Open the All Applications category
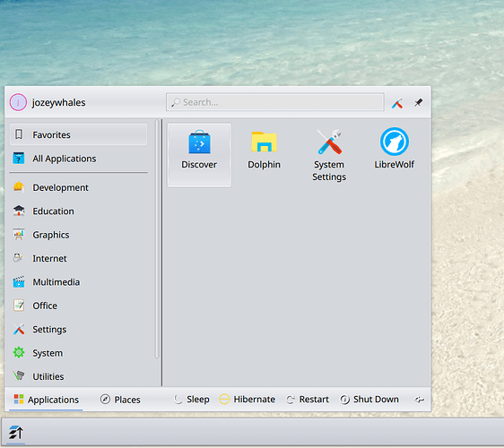The width and height of the screenshot is (504, 448). tap(78, 159)
